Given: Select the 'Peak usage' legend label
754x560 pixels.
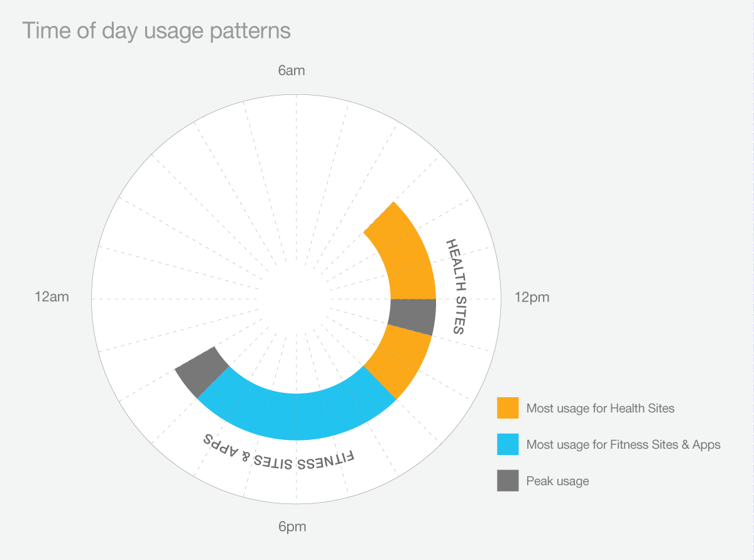Looking at the screenshot, I should (x=558, y=481).
